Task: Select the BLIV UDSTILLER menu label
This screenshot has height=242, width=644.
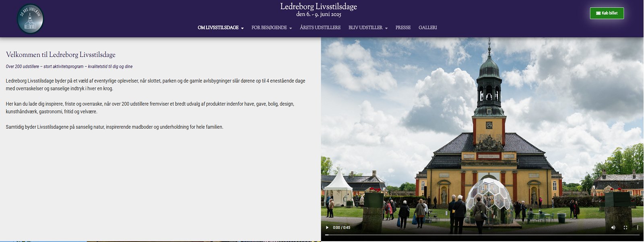Action: coord(365,28)
